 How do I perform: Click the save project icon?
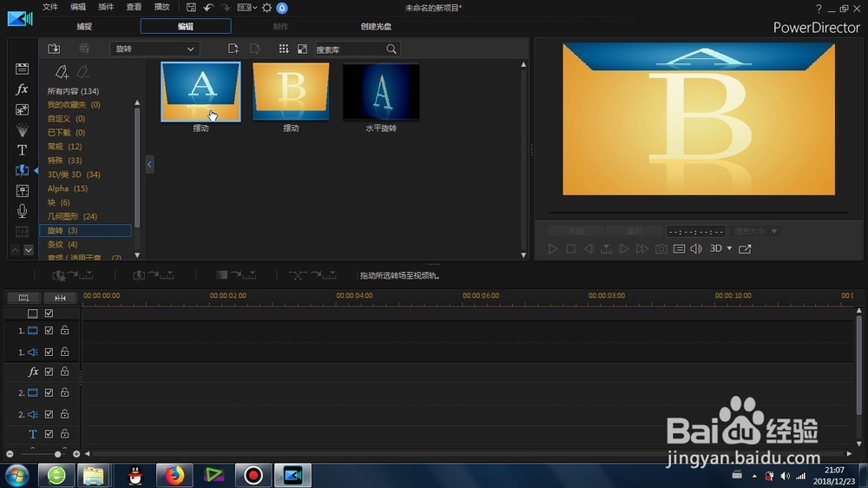coord(191,8)
